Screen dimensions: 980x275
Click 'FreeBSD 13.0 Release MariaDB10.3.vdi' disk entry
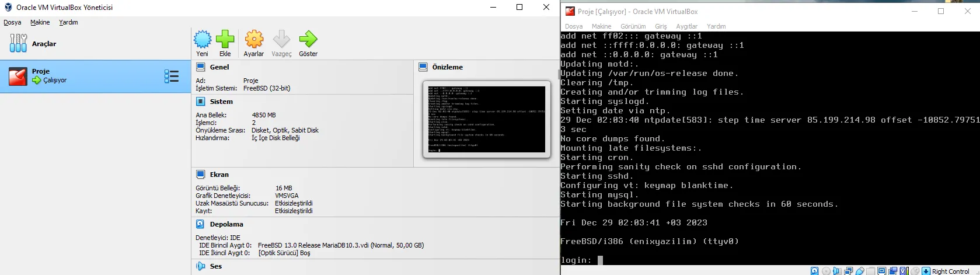point(341,245)
